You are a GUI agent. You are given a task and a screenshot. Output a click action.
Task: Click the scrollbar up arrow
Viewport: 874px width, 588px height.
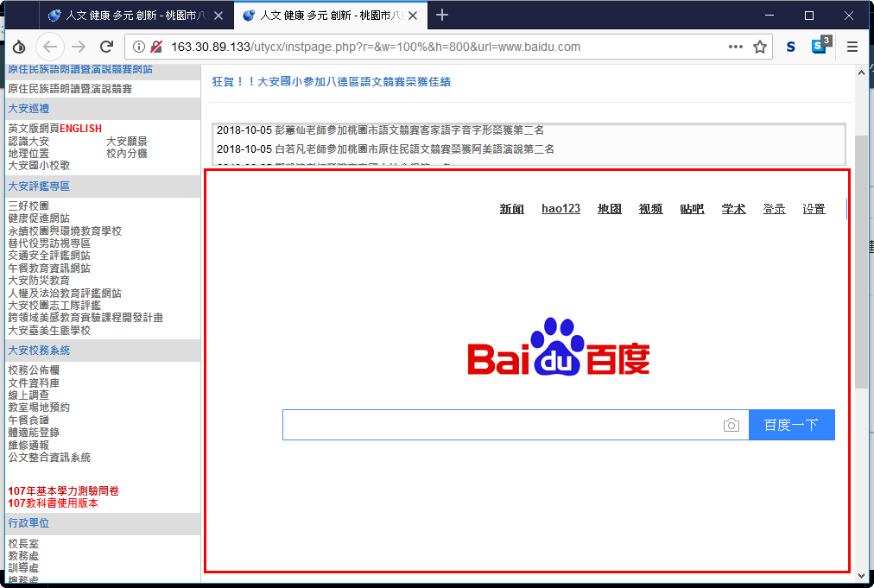click(861, 73)
